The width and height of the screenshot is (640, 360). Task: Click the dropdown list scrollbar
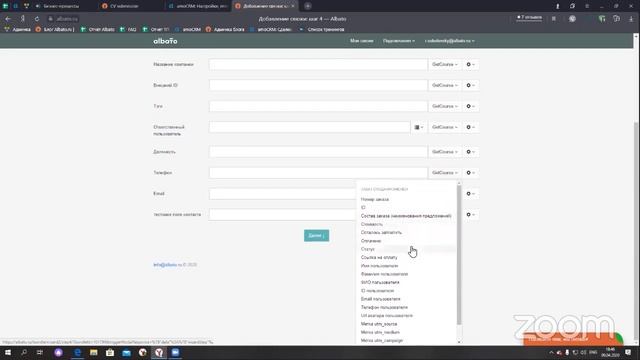click(x=459, y=255)
